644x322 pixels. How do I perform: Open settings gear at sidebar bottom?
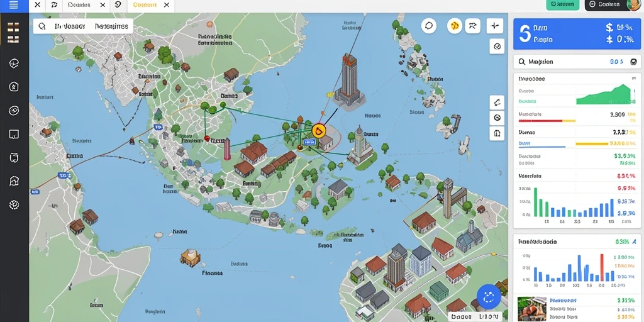(x=14, y=204)
